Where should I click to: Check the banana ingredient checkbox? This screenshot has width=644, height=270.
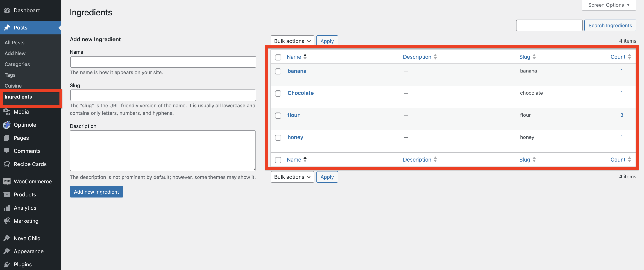[x=278, y=71]
